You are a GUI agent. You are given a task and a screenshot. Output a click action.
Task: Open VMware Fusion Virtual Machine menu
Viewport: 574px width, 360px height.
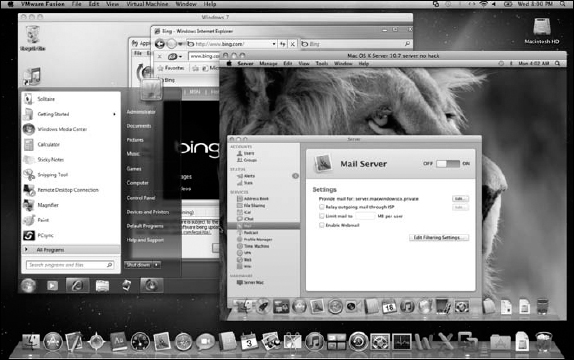click(x=148, y=4)
